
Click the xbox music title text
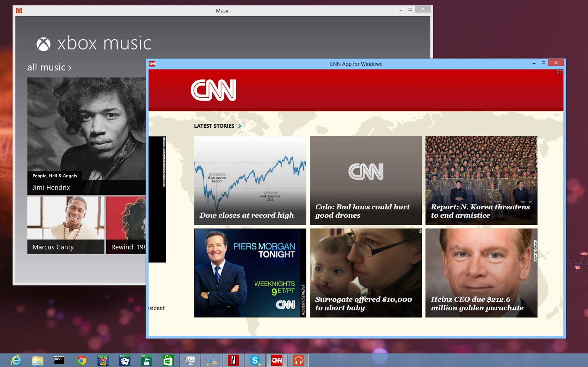[x=104, y=44]
